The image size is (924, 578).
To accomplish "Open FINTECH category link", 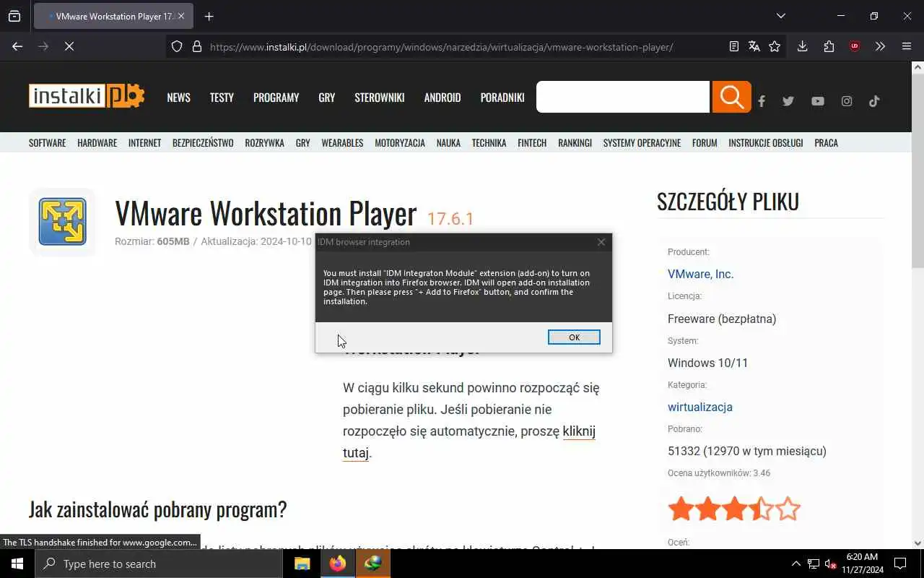I will [532, 143].
